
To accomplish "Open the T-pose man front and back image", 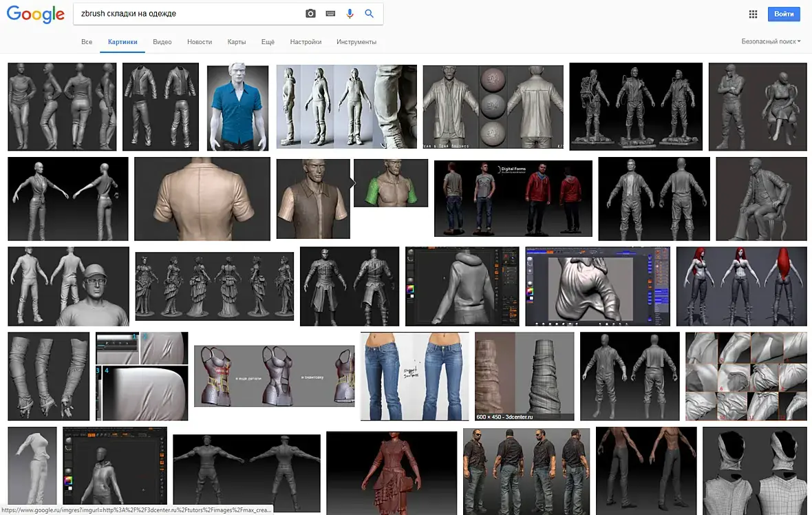I will tap(246, 473).
